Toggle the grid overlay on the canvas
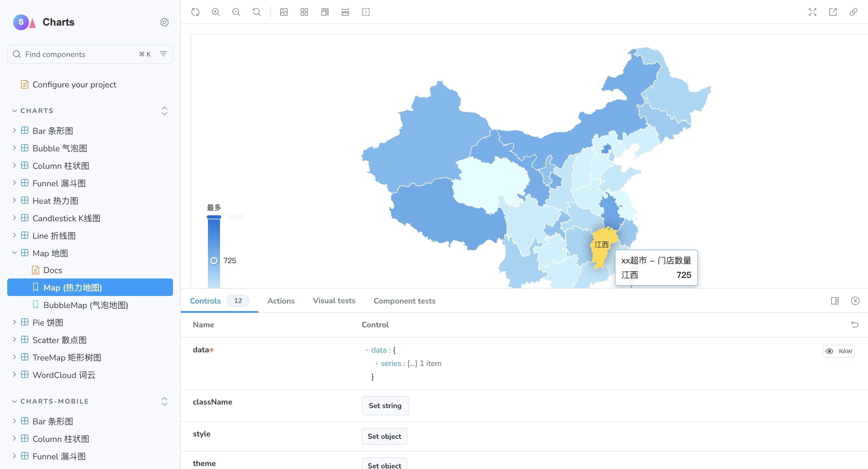The height and width of the screenshot is (469, 868). pos(304,12)
